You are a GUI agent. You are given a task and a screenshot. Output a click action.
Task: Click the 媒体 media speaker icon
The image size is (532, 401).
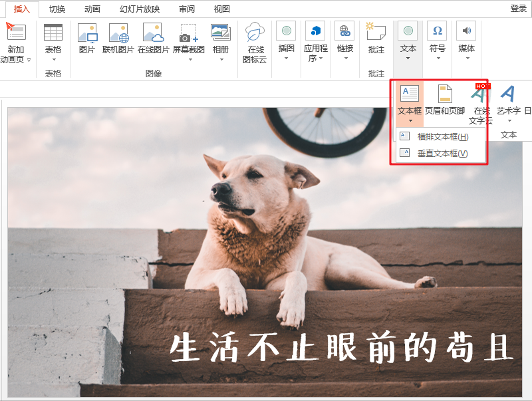coord(467,31)
